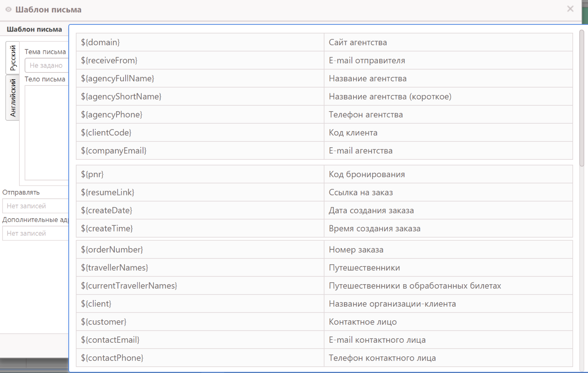Screen dimensions: 588x373
Task: Select the ${travellerNames} variable
Action: point(114,268)
